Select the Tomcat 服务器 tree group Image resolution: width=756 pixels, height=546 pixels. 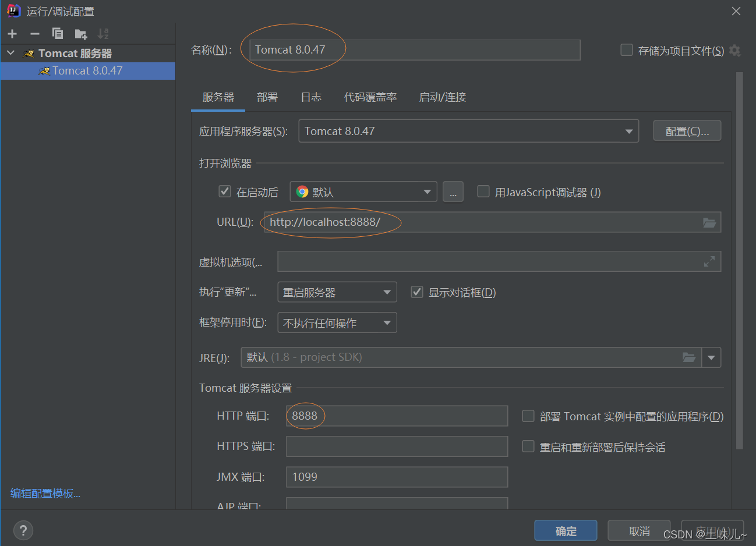87,53
